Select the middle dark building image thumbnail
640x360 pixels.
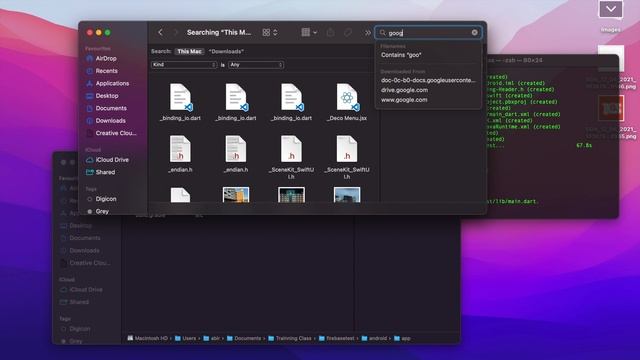coord(291,195)
